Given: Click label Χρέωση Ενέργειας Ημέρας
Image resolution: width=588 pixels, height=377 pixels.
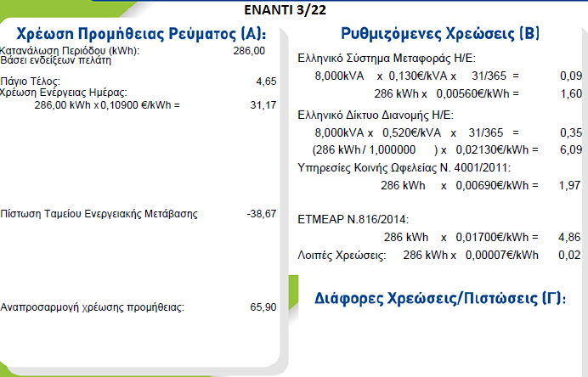Looking at the screenshot, I should (64, 93).
